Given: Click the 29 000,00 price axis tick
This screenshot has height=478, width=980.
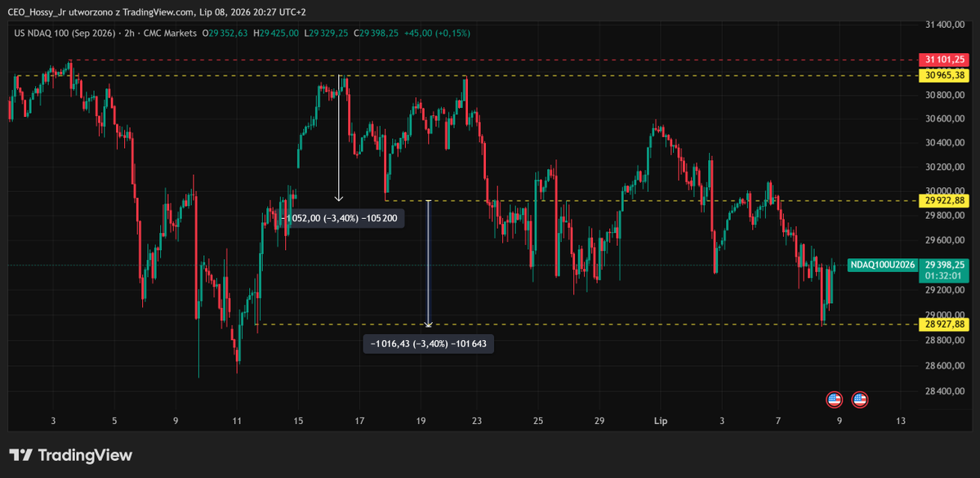Looking at the screenshot, I should click(x=947, y=315).
